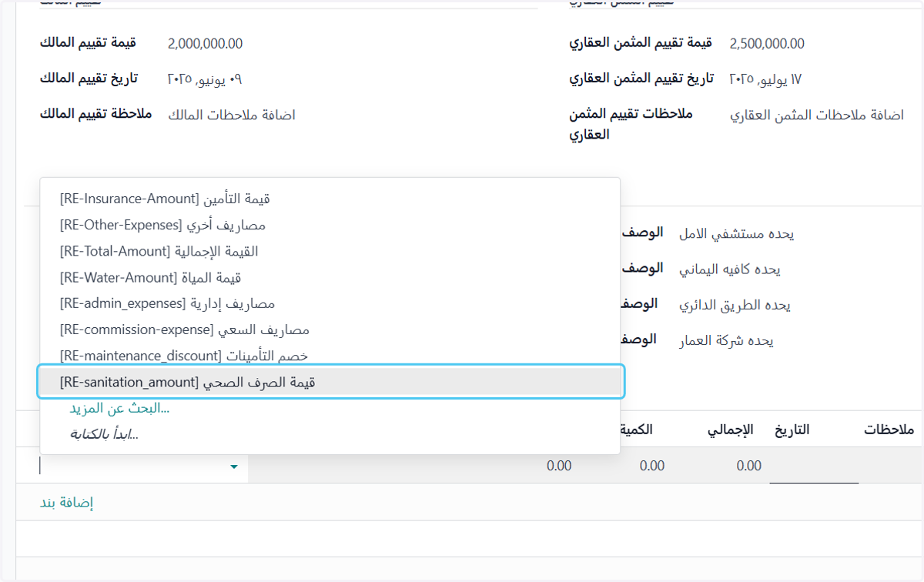Open البحث عن المزيد search more link
The image size is (924, 582).
119,408
